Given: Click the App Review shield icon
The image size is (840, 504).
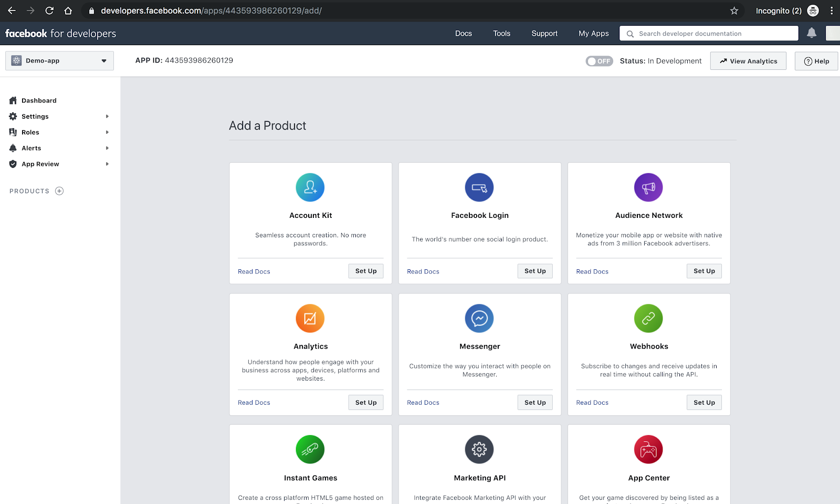Looking at the screenshot, I should tap(13, 164).
